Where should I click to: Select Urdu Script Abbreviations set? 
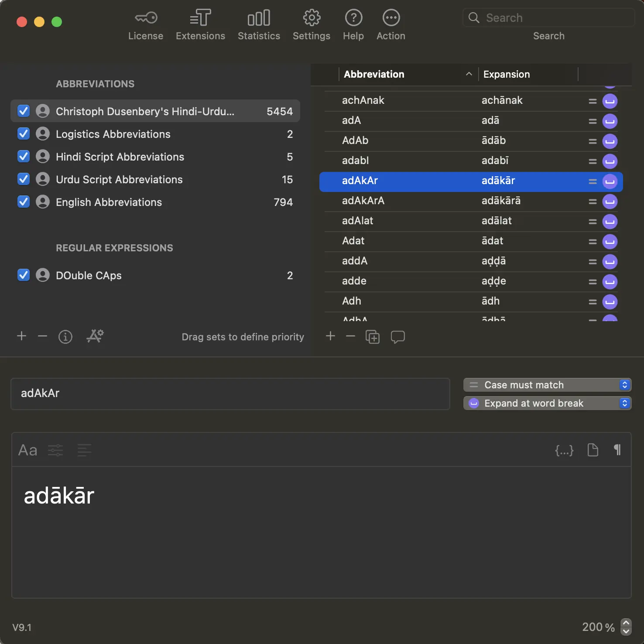coord(155,179)
